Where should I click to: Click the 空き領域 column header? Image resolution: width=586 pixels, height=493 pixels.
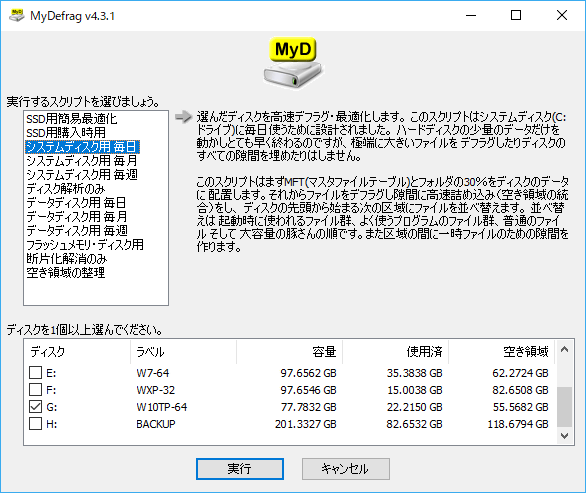[x=502, y=352]
